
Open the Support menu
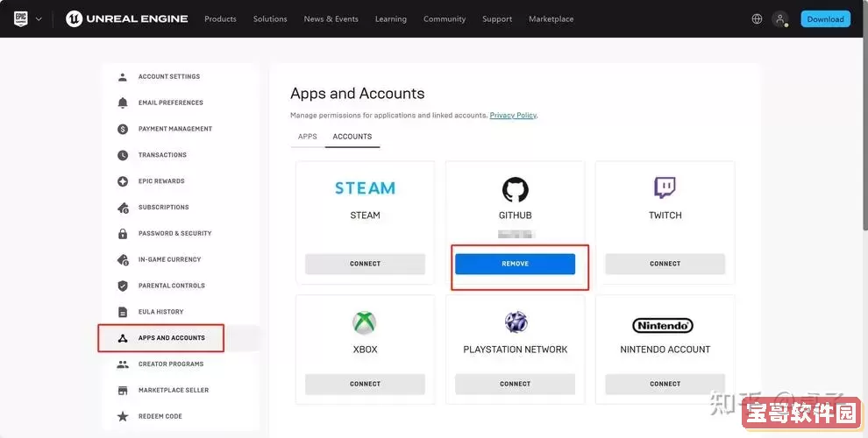coord(497,18)
